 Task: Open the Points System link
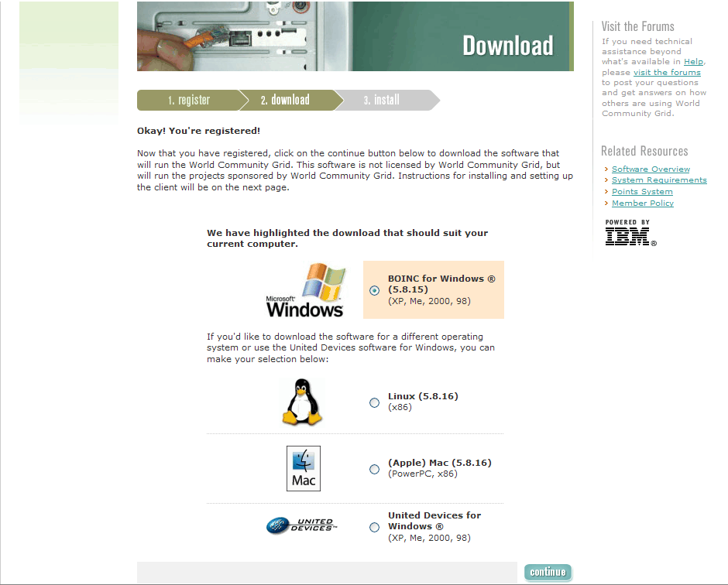pyautogui.click(x=642, y=192)
